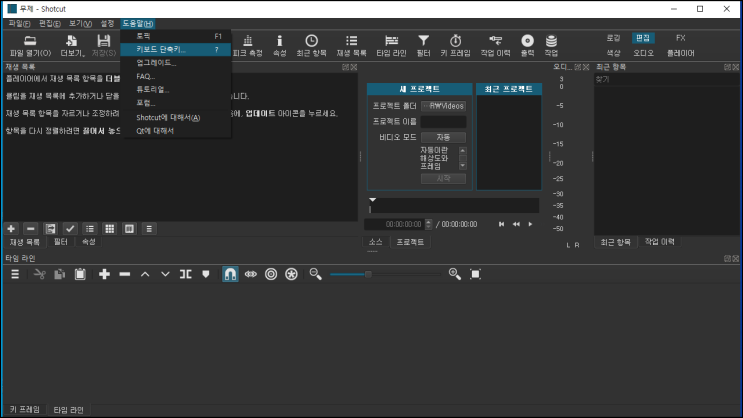This screenshot has width=743, height=418.
Task: Open the 작업 이력 history icon
Action: point(496,46)
